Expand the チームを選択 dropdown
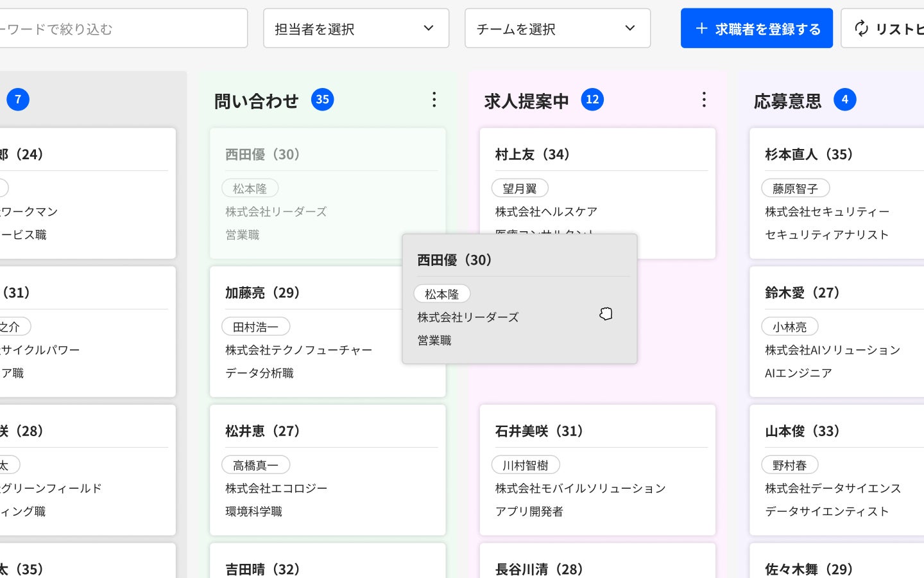This screenshot has height=578, width=924. tap(558, 28)
